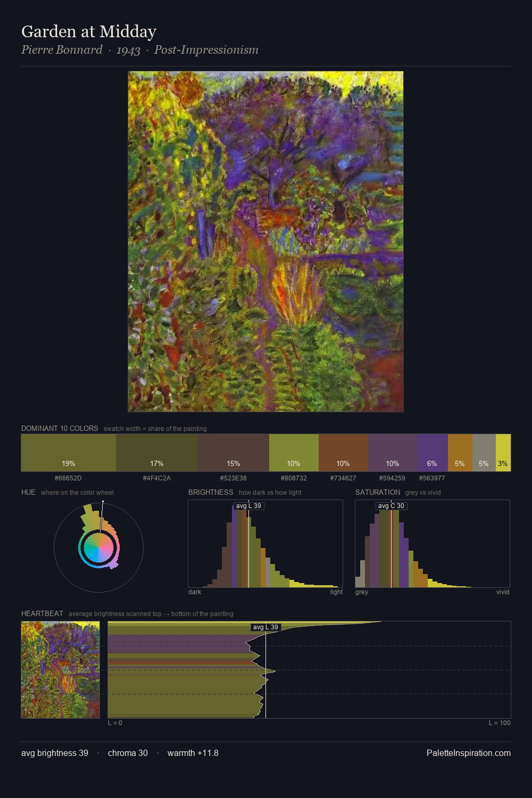Image resolution: width=532 pixels, height=798 pixels.
Task: Click the heartbeat avg L 39 label
Action: [265, 627]
